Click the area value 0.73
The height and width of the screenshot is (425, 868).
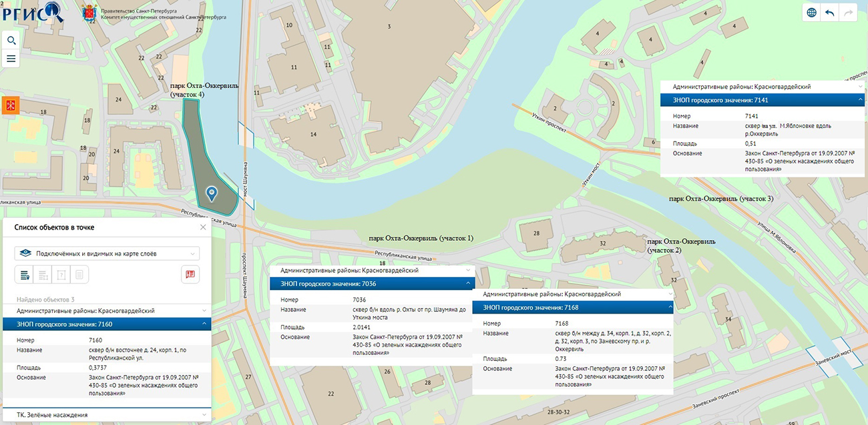(562, 359)
